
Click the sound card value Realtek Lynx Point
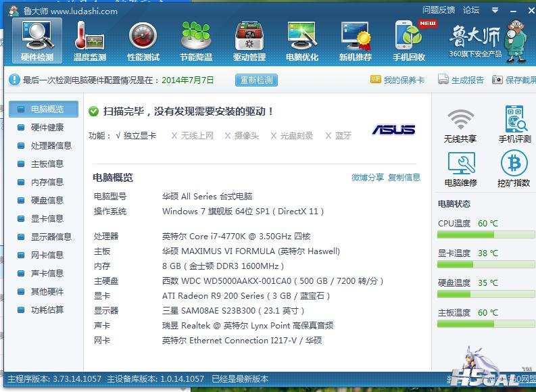point(248,325)
